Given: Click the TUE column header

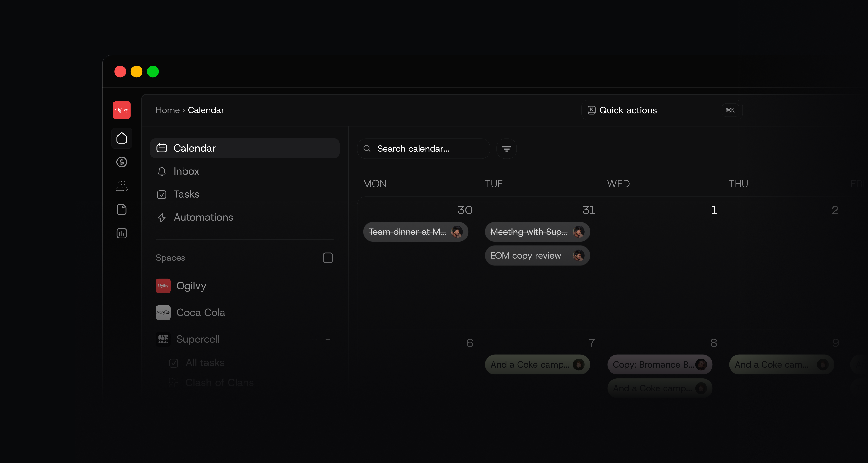Looking at the screenshot, I should pyautogui.click(x=494, y=184).
